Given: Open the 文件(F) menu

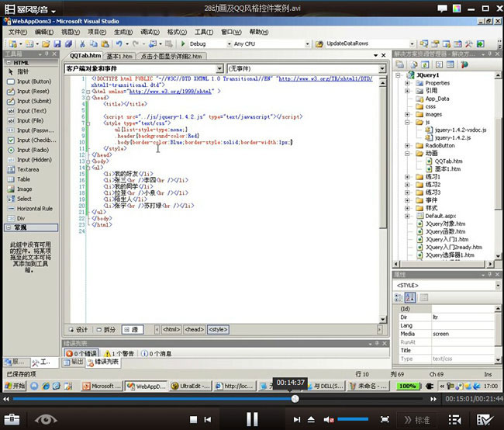Looking at the screenshot, I should click(x=18, y=32).
